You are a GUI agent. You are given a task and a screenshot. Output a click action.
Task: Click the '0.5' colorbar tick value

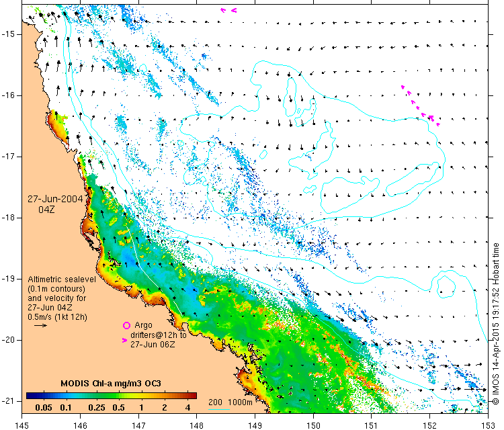(x=118, y=408)
